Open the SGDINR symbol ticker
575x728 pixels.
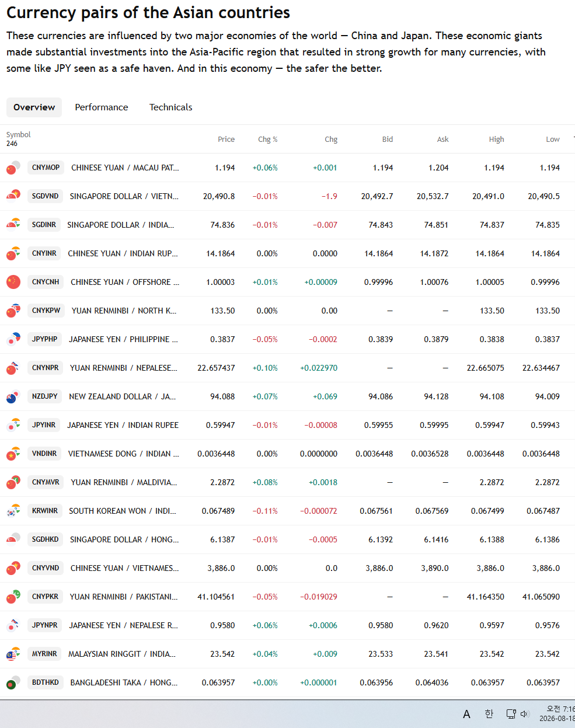coord(44,225)
